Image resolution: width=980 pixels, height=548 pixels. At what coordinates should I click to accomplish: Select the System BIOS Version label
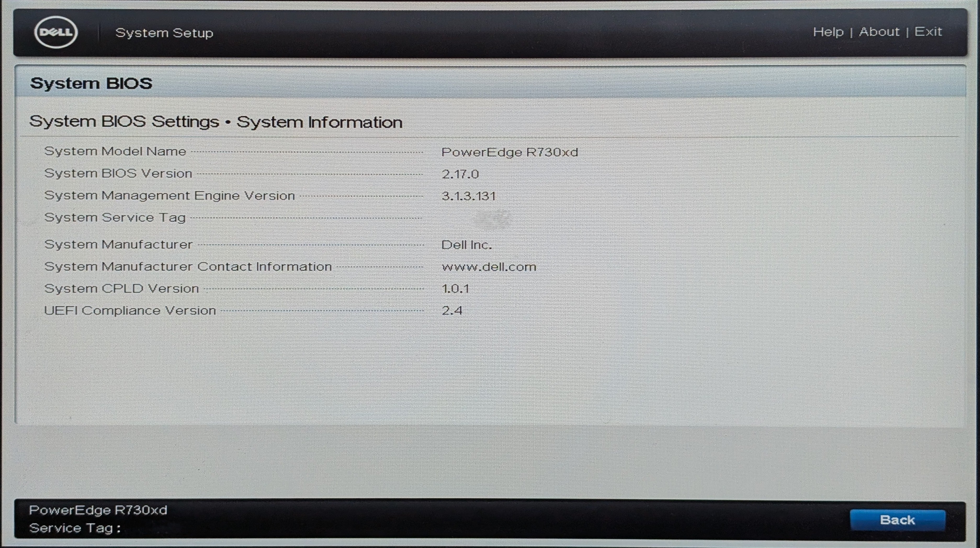(x=118, y=173)
